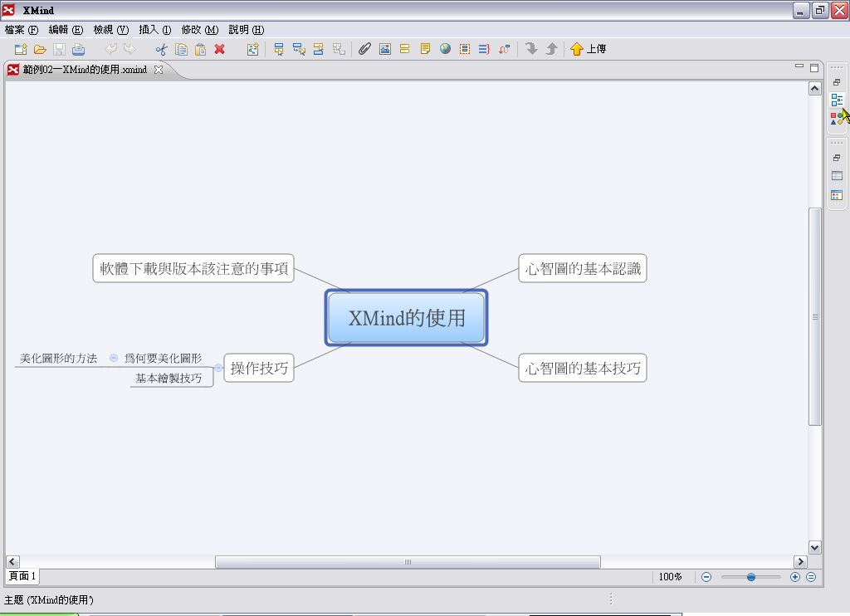Select topic 心智圖的基本技巧
The width and height of the screenshot is (850, 616).
[x=583, y=369]
